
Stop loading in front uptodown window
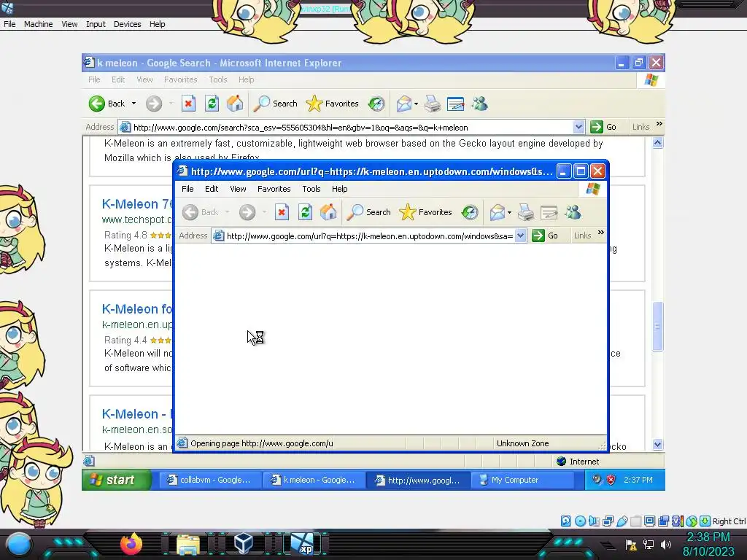pyautogui.click(x=282, y=212)
